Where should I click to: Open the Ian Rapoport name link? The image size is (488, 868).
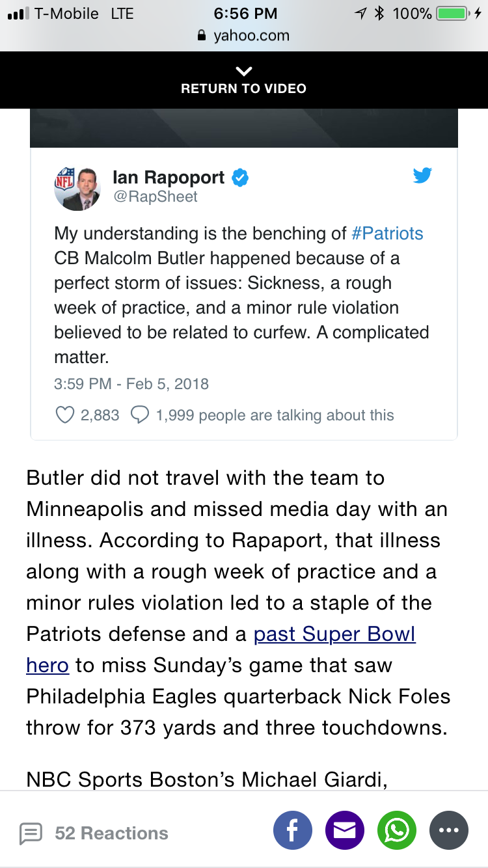pos(169,177)
